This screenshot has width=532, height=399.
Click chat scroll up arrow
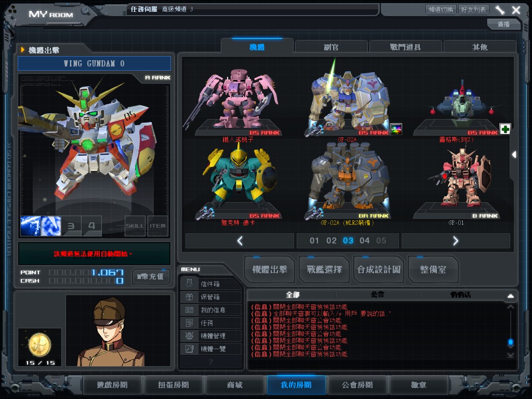(511, 307)
